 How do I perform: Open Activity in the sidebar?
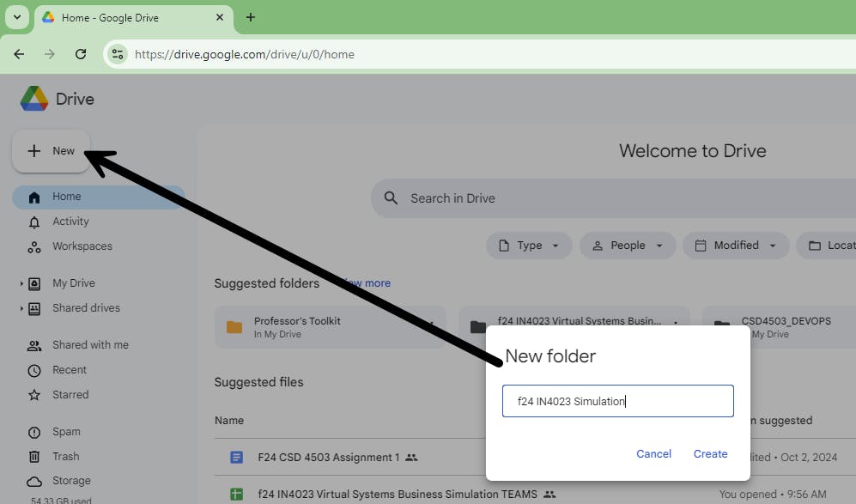(x=70, y=222)
